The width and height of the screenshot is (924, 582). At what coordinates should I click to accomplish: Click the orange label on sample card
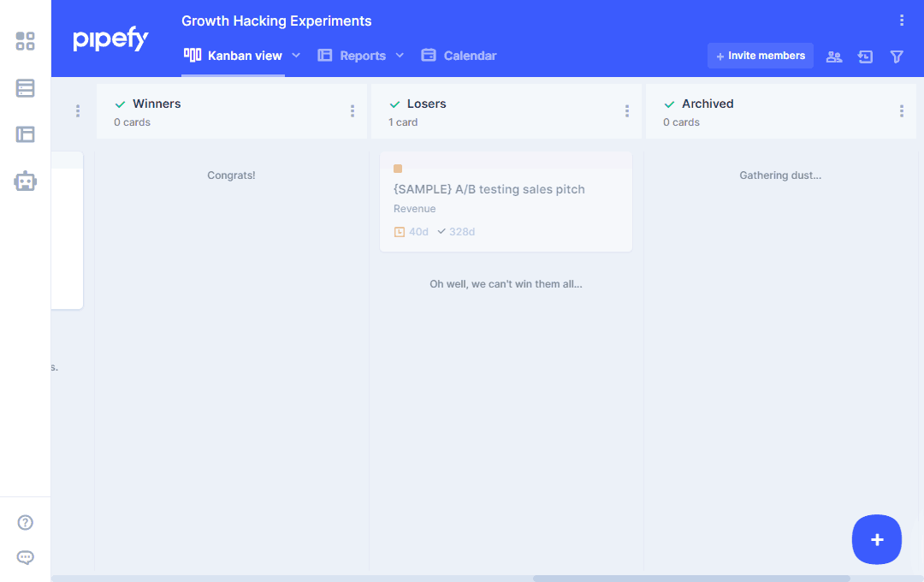click(x=398, y=169)
